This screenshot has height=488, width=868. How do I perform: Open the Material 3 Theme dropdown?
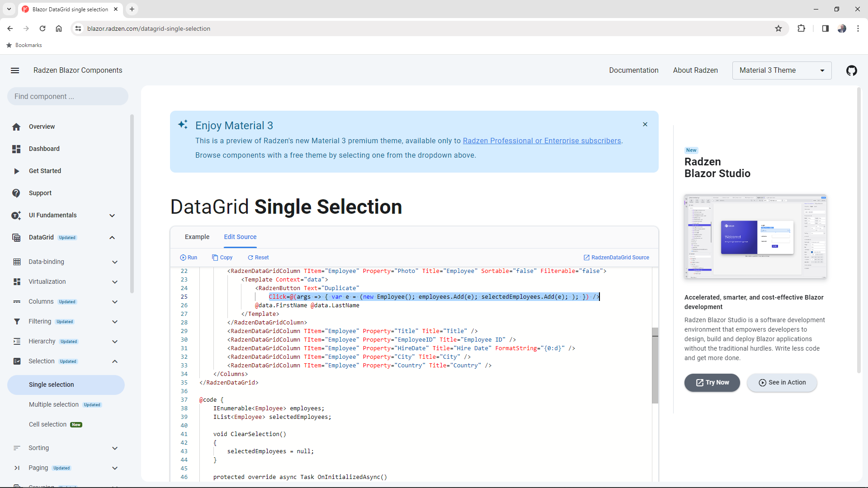point(782,70)
